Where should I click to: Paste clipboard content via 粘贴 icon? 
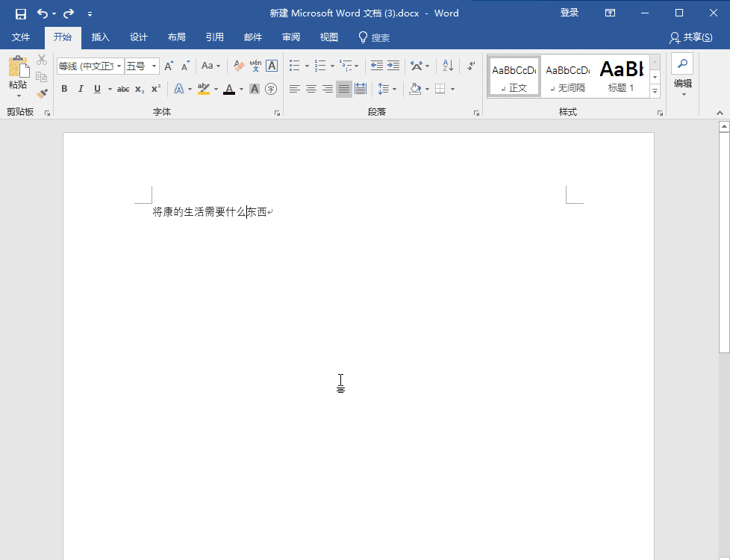(19, 66)
